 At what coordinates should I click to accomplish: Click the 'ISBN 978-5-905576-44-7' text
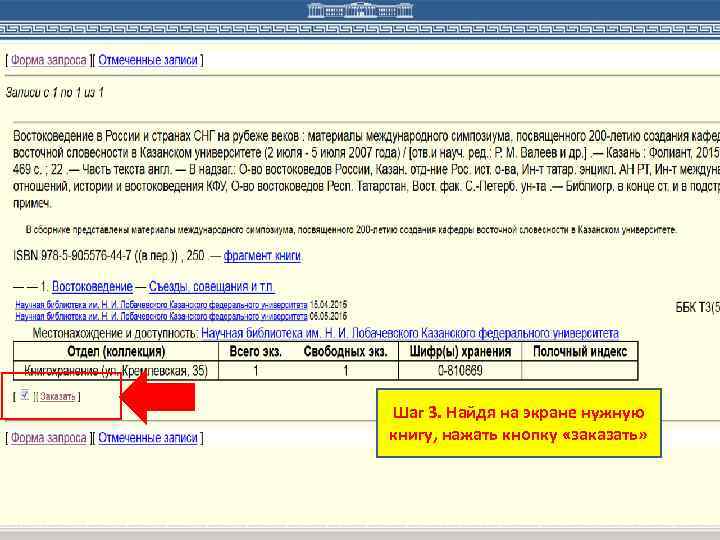pyautogui.click(x=73, y=256)
